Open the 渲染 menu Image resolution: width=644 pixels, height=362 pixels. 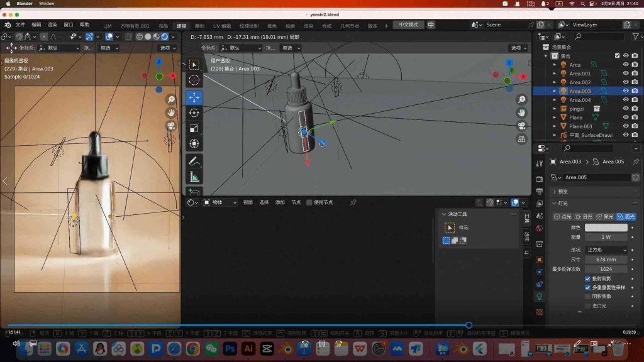click(52, 25)
